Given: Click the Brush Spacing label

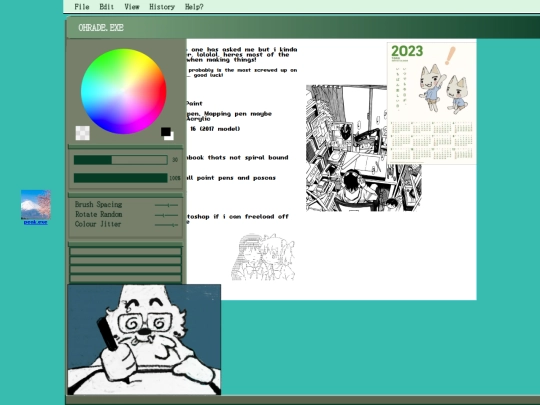Looking at the screenshot, I should pos(98,205).
